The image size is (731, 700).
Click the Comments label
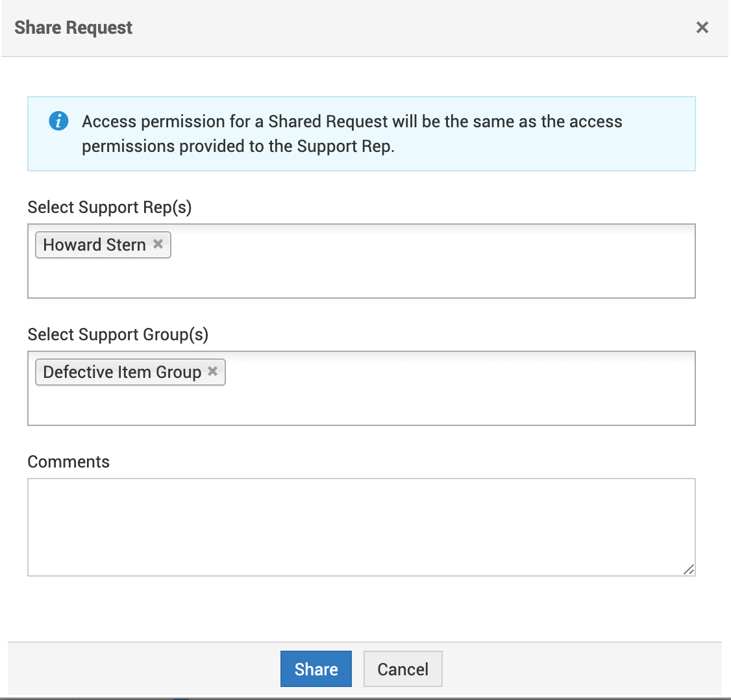pos(69,462)
